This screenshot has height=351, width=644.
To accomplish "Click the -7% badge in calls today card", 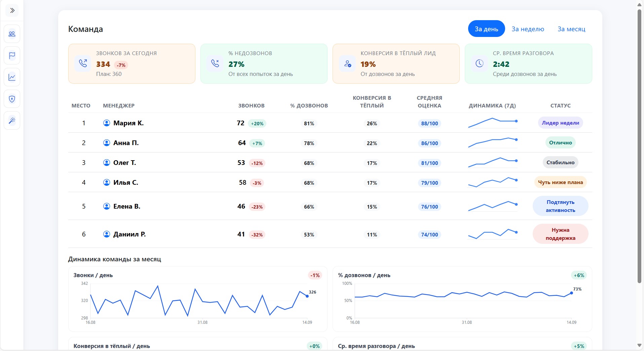I will pos(121,65).
